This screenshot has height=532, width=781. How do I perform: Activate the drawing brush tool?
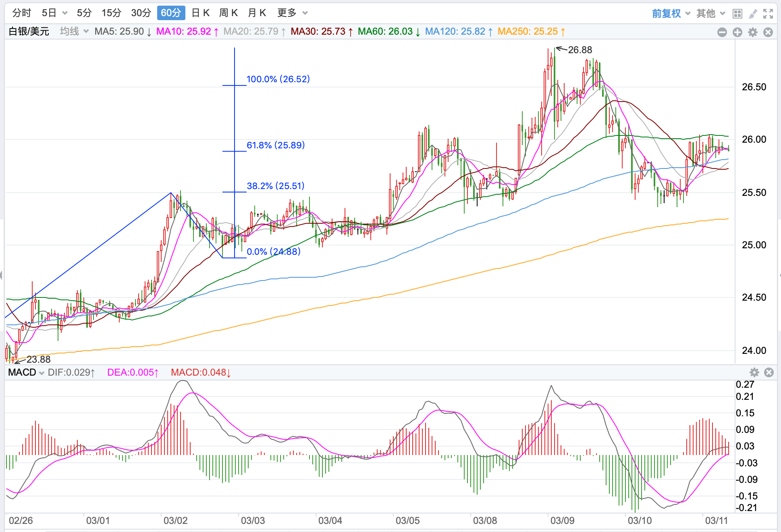[x=752, y=14]
